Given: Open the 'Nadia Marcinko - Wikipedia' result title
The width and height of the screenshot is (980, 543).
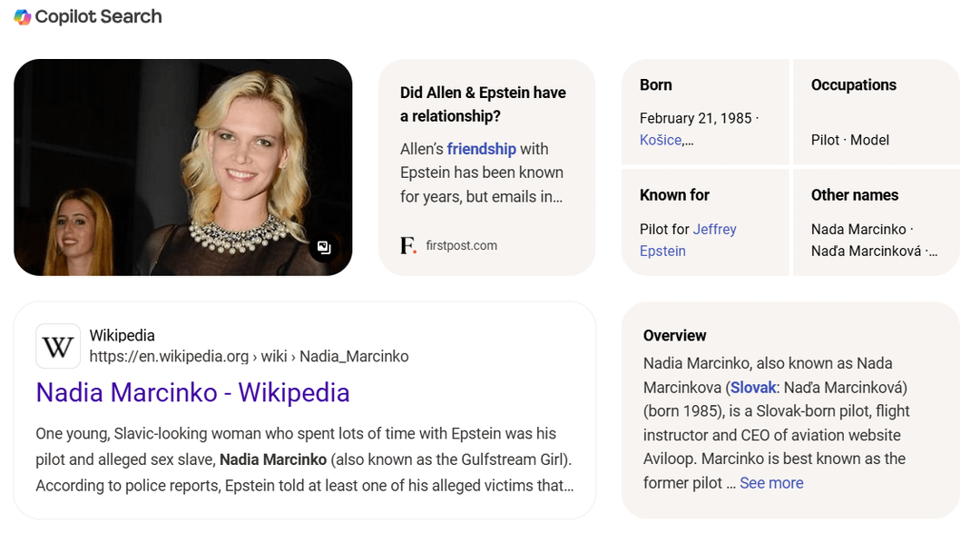Looking at the screenshot, I should 192,392.
